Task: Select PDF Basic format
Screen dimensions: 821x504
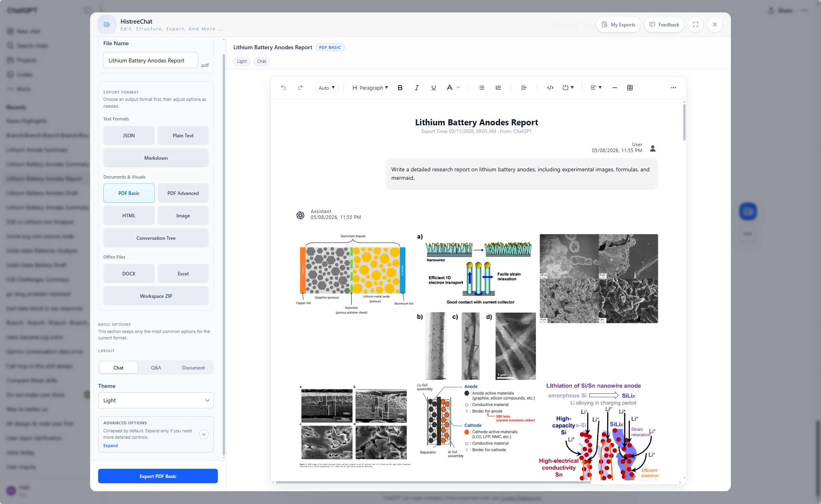Action: [129, 193]
